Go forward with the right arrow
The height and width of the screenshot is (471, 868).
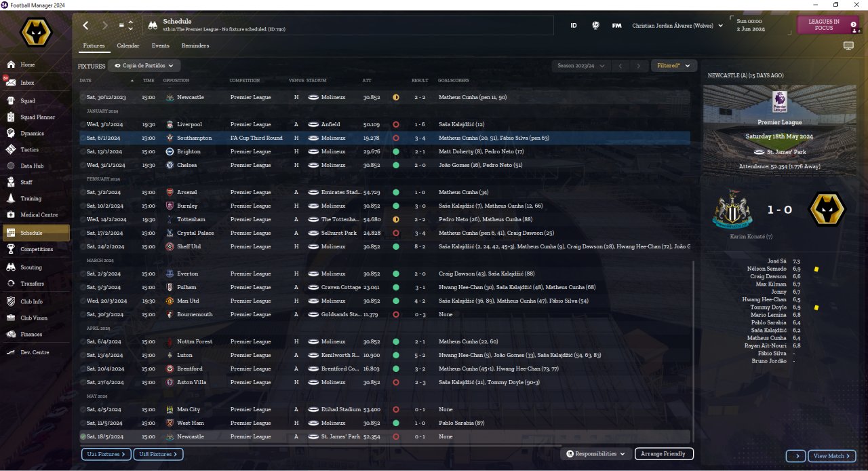(x=104, y=25)
